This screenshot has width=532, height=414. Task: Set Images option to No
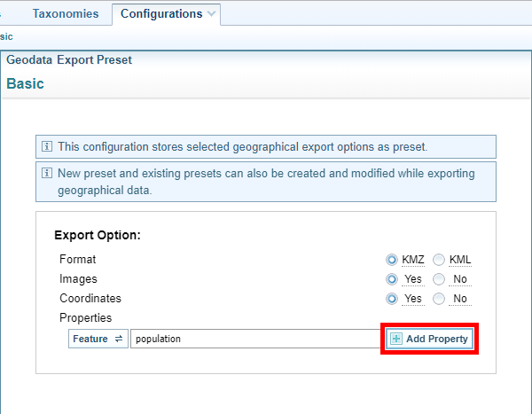pyautogui.click(x=439, y=279)
